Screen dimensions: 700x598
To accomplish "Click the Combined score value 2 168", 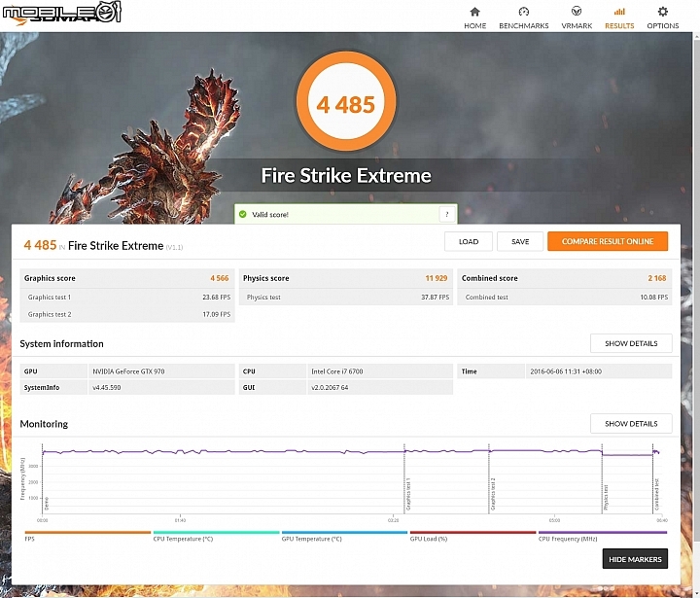I will click(x=656, y=278).
